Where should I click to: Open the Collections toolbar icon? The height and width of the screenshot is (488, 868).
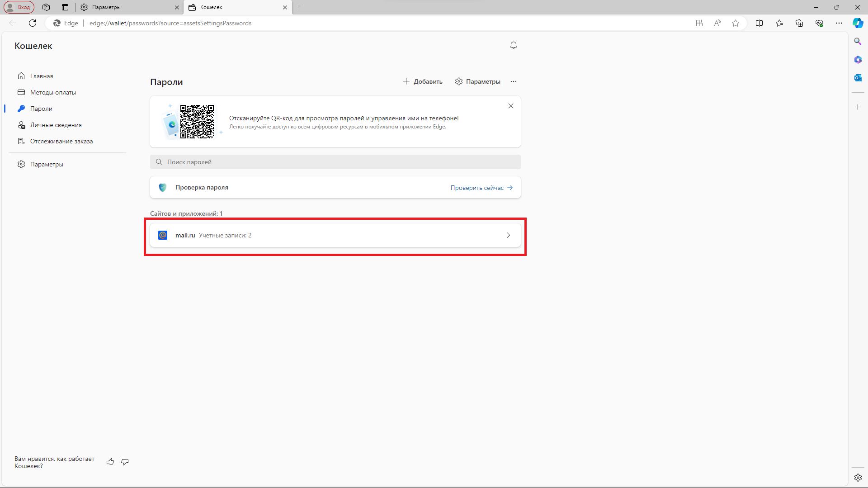pos(799,23)
